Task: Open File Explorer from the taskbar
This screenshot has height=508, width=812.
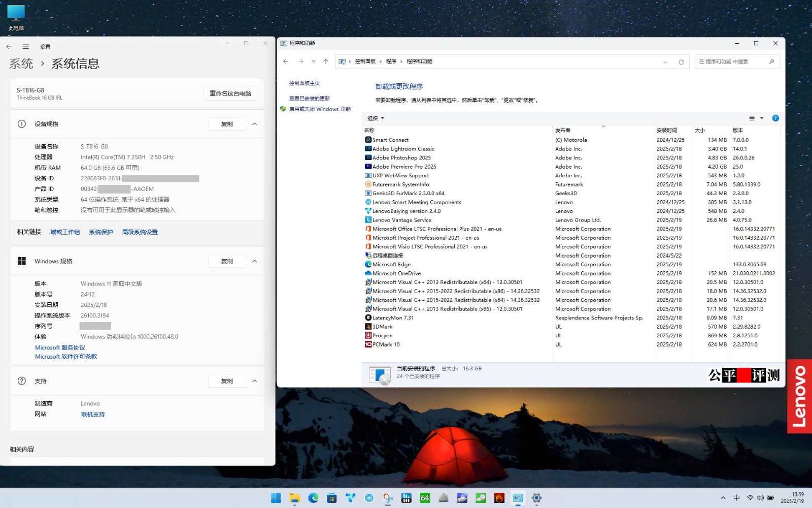Action: pos(294,498)
